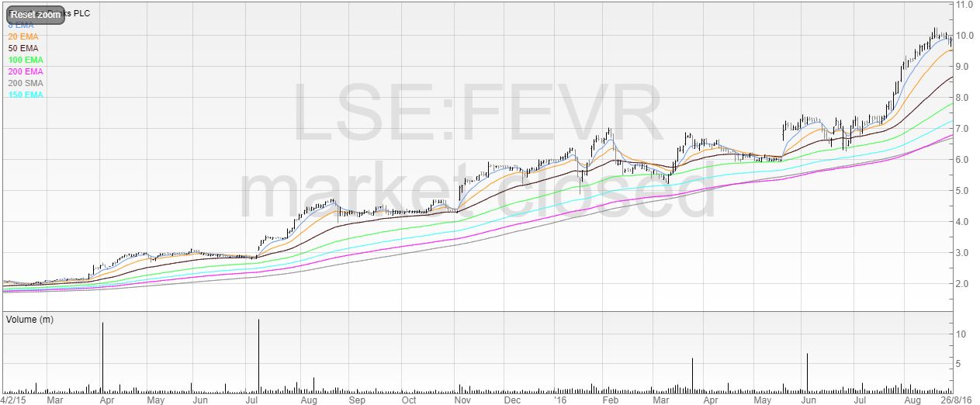Screen dimensions: 980x405
Task: Click the "Nov" month axis label
Action: point(462,400)
